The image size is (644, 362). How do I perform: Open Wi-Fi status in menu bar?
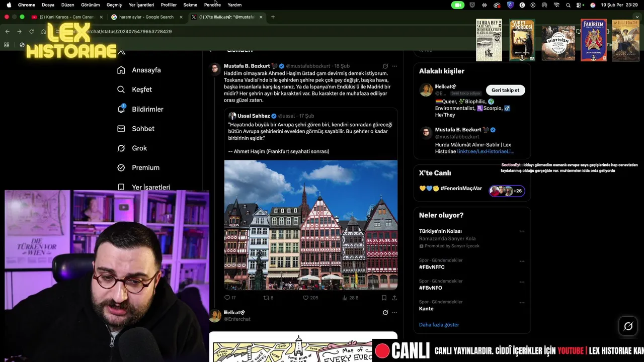(556, 5)
